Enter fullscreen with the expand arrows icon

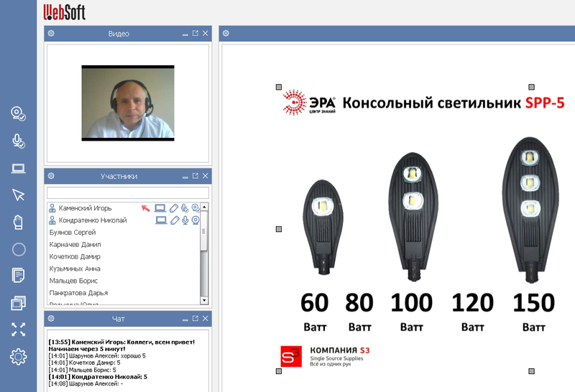(19, 330)
